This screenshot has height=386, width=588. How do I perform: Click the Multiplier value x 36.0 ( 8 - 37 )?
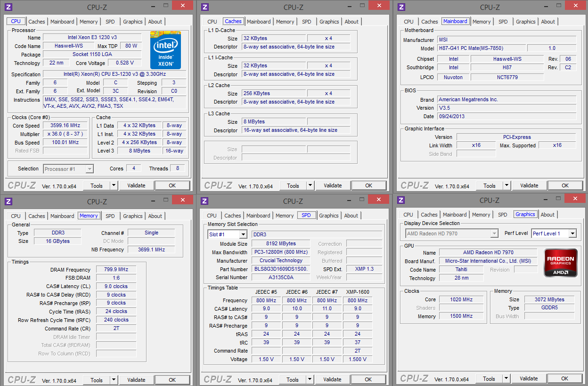65,134
